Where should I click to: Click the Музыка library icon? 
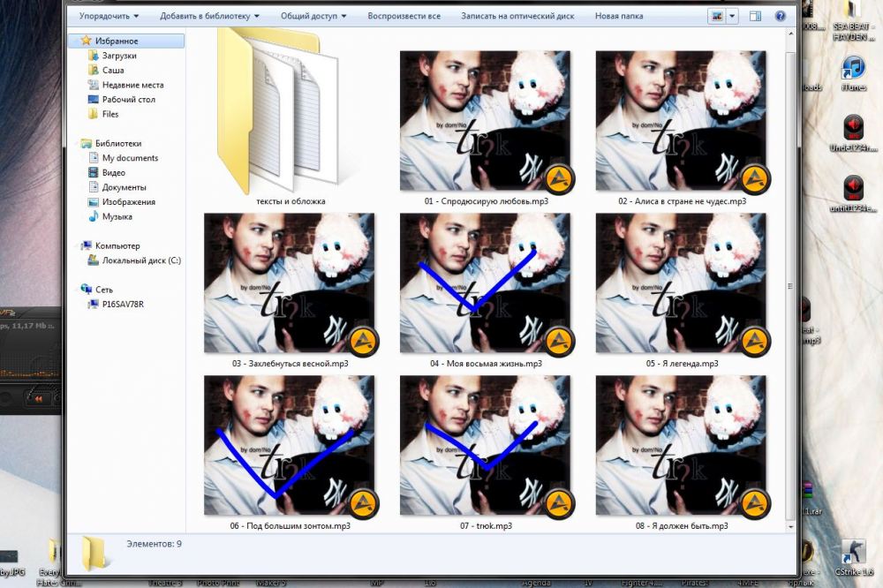coord(94,216)
